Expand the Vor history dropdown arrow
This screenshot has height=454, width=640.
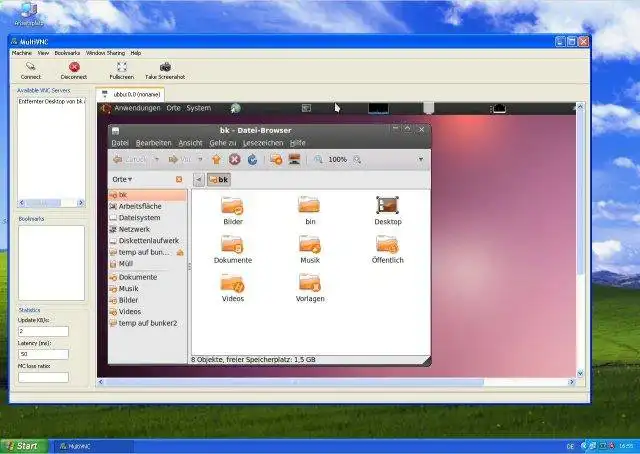(200, 160)
